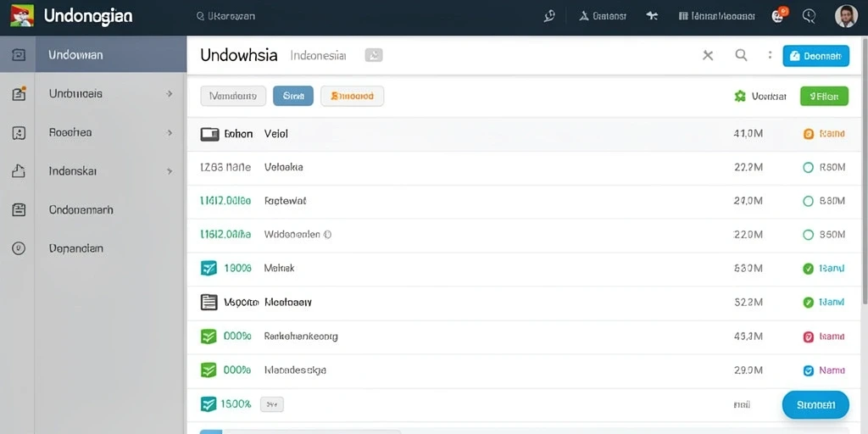This screenshot has width=868, height=434.
Task: Click the blue Doonnah button at top right
Action: coord(816,56)
